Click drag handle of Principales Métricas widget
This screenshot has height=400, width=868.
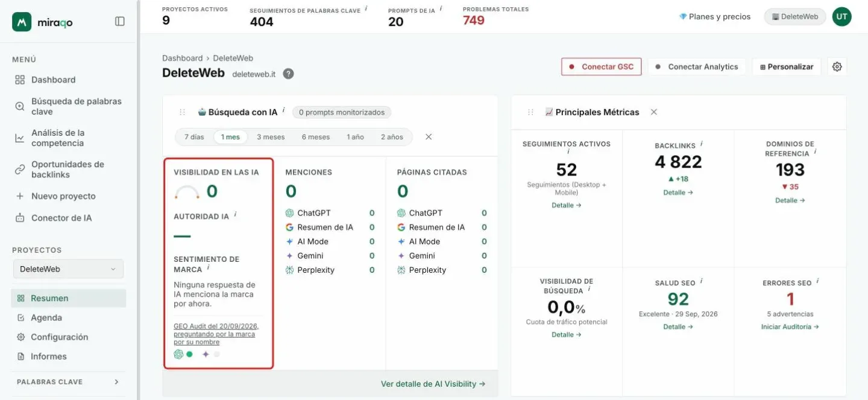(x=530, y=112)
